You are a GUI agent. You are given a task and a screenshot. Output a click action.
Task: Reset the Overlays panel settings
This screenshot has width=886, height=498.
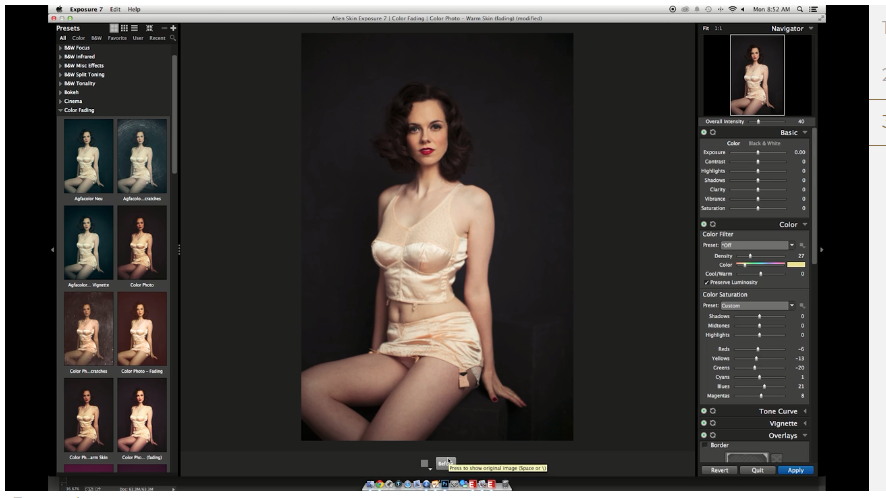[713, 435]
